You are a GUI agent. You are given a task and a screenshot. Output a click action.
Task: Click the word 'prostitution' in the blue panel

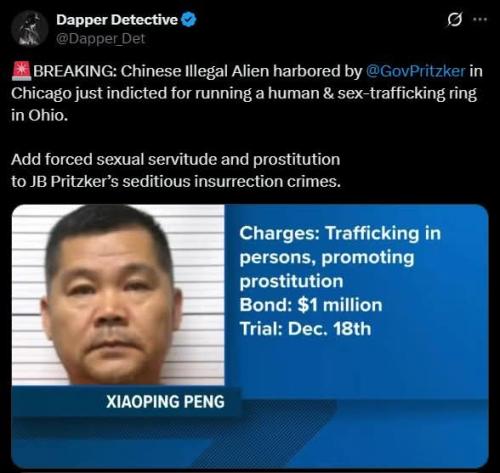tap(291, 281)
